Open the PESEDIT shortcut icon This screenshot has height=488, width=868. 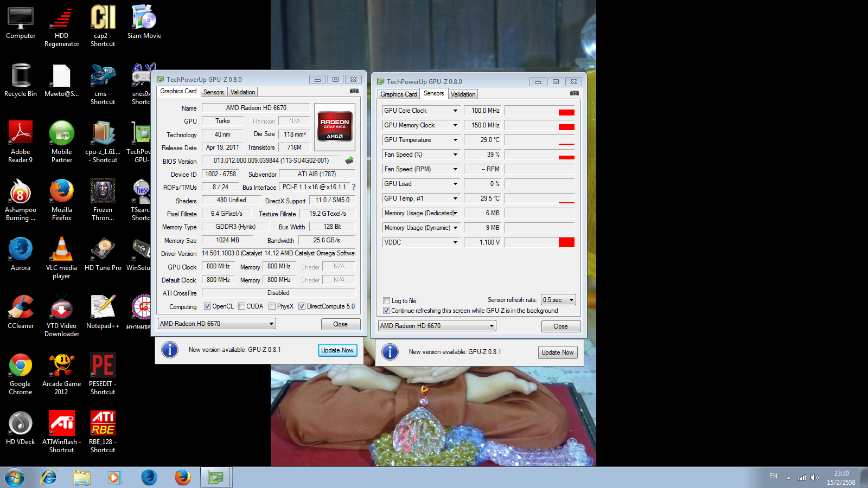click(103, 374)
